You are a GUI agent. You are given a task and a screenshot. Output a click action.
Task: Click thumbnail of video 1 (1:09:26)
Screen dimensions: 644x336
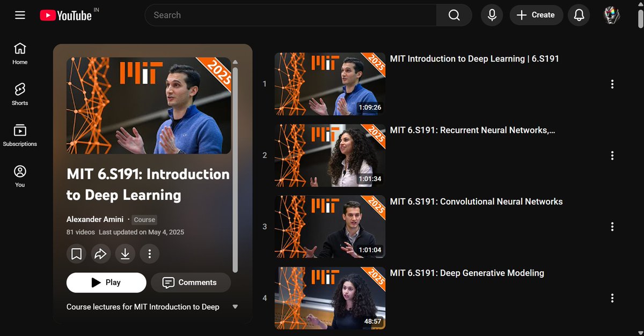pos(330,84)
